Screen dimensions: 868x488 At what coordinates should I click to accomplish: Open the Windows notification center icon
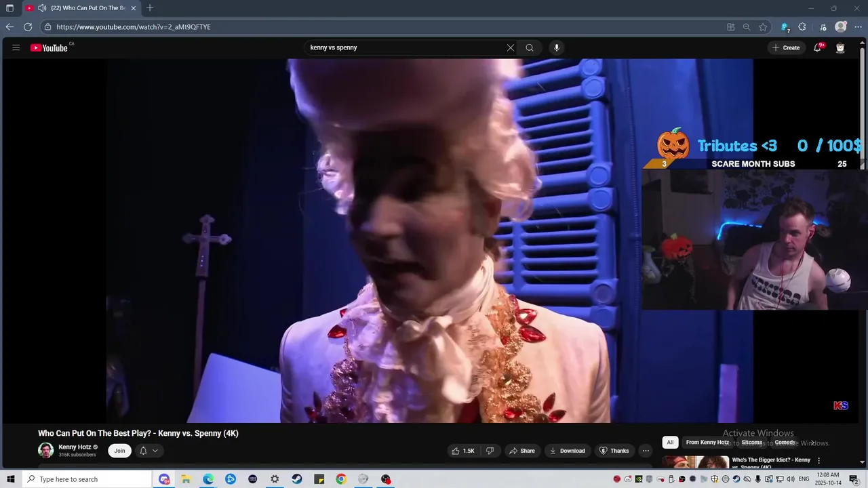854,479
